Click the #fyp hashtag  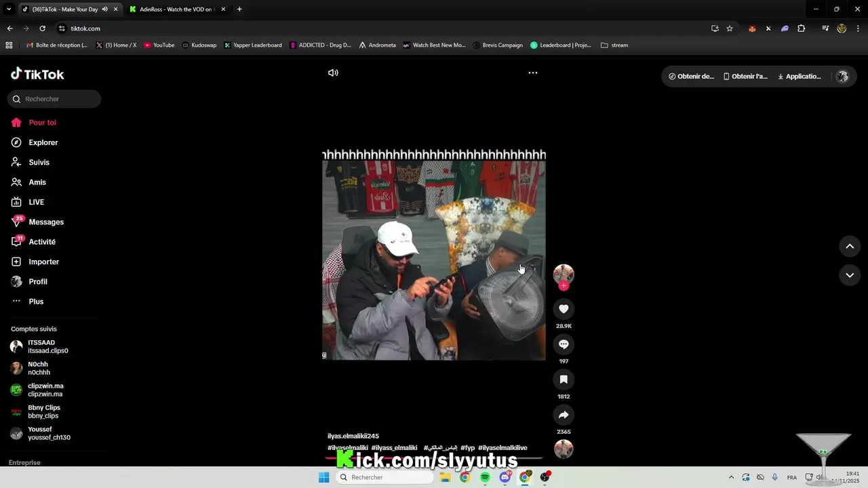coord(468,448)
